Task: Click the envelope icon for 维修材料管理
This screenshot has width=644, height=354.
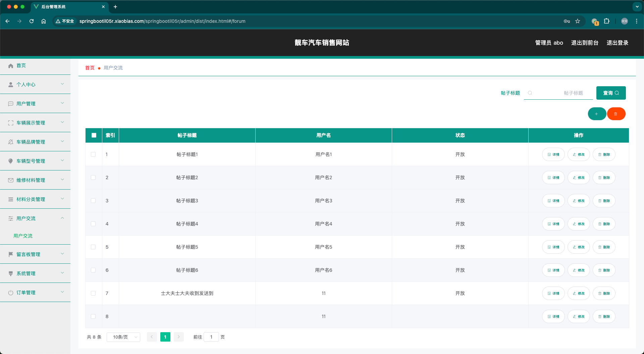Action: pyautogui.click(x=11, y=180)
